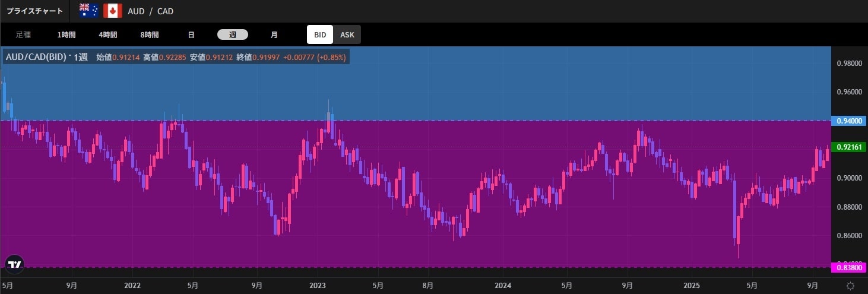Toggle price display to BID
The image size is (868, 294).
tap(320, 35)
